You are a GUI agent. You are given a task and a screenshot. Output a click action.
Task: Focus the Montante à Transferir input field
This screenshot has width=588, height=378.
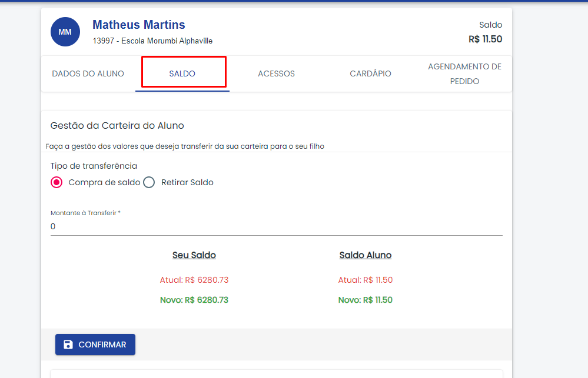[277, 226]
